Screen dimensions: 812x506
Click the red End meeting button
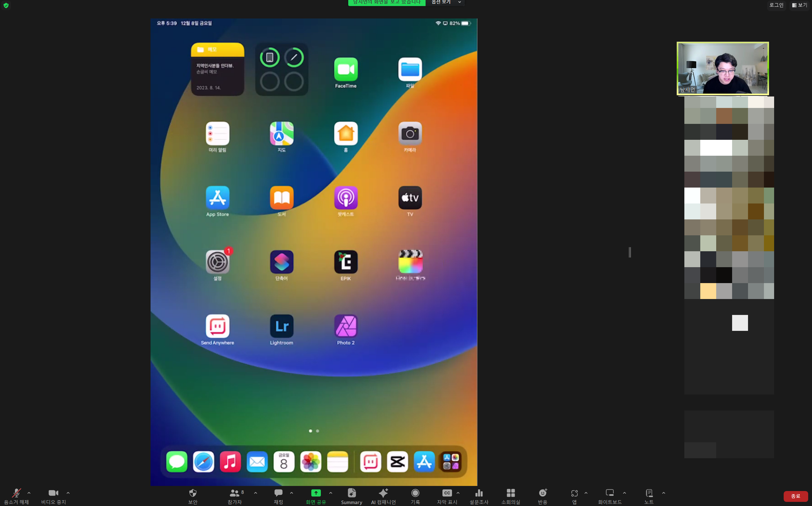click(x=795, y=496)
